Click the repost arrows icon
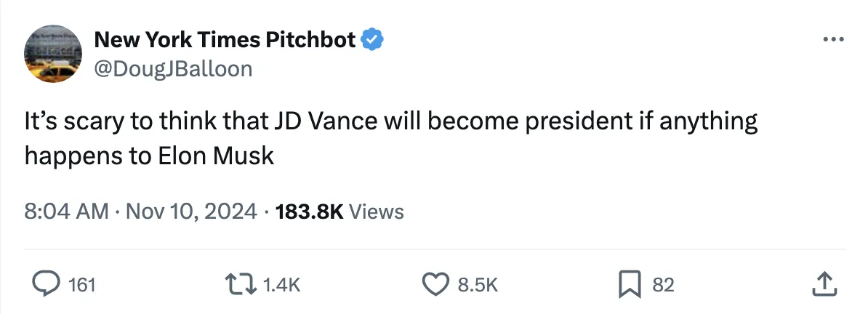Image resolution: width=868 pixels, height=314 pixels. tap(240, 284)
